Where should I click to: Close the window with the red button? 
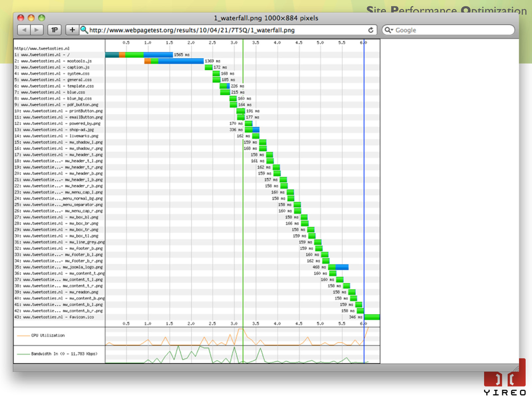(x=21, y=18)
